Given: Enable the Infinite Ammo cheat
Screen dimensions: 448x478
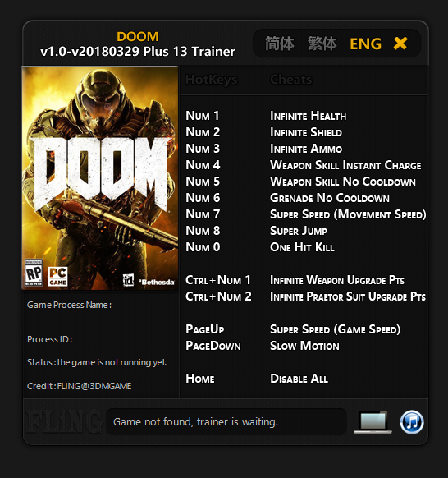Looking at the screenshot, I should [306, 149].
